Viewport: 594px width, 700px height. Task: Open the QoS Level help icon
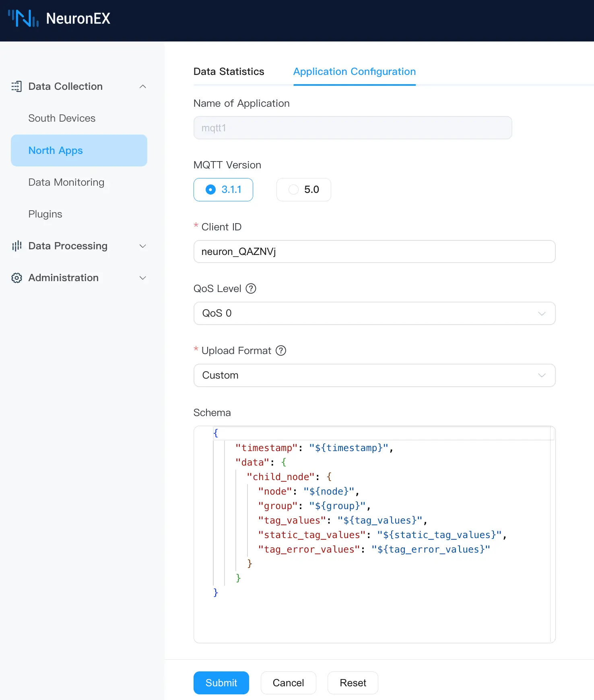tap(251, 289)
